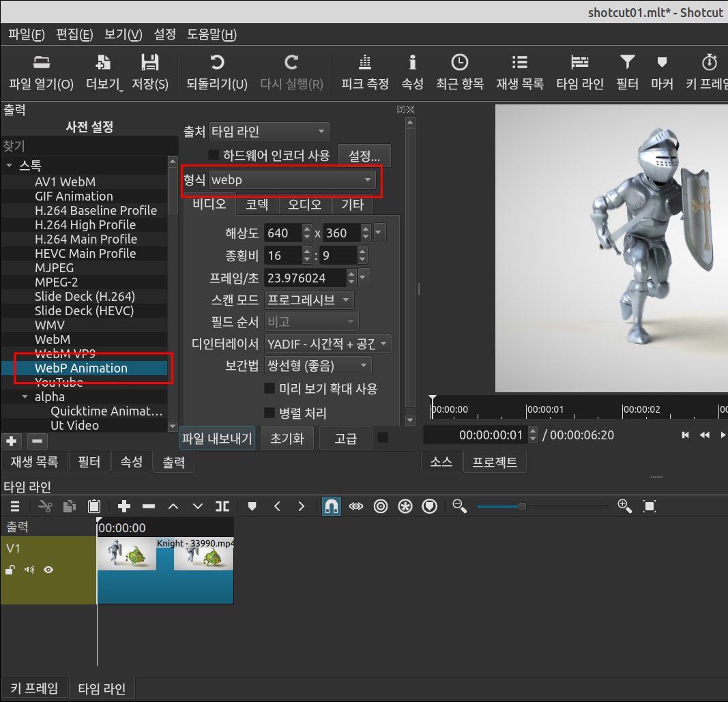Image resolution: width=728 pixels, height=702 pixels.
Task: Open 편집(E) menu
Action: 74,34
